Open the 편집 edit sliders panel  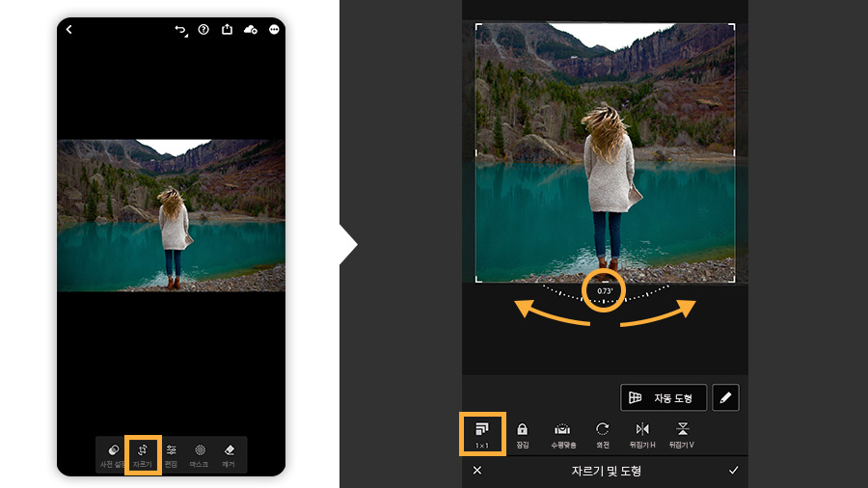tap(171, 455)
